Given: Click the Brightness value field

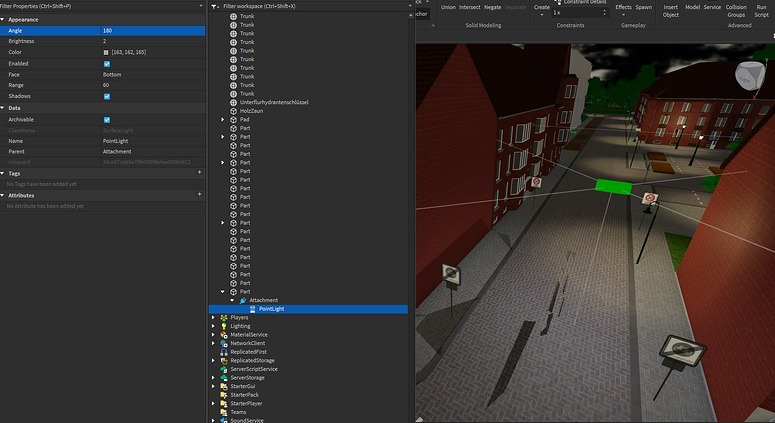Looking at the screenshot, I should (153, 42).
